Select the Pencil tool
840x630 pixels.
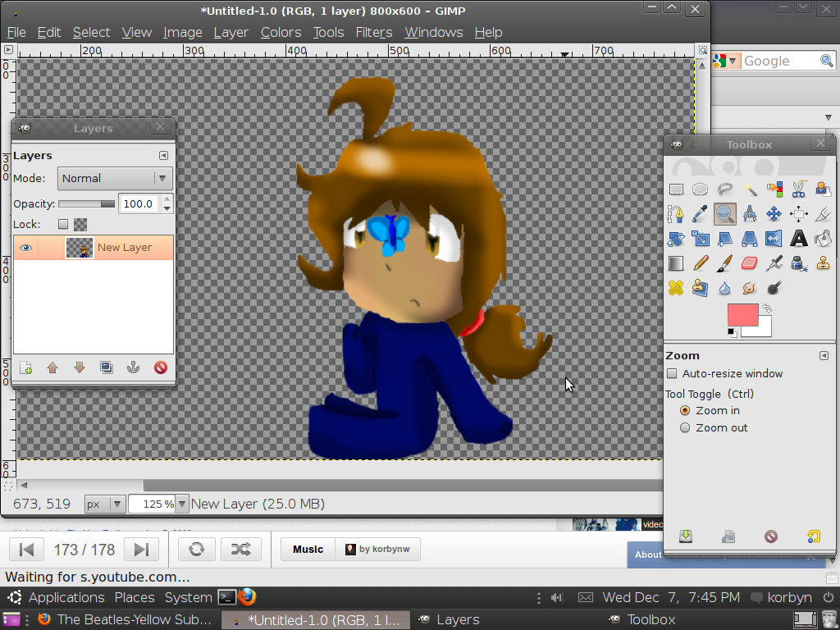[700, 263]
